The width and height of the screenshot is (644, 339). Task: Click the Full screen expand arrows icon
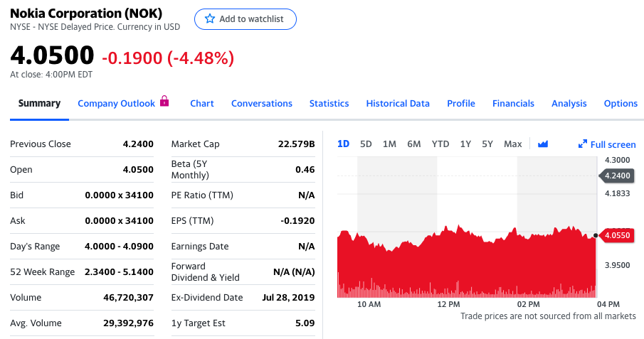582,144
